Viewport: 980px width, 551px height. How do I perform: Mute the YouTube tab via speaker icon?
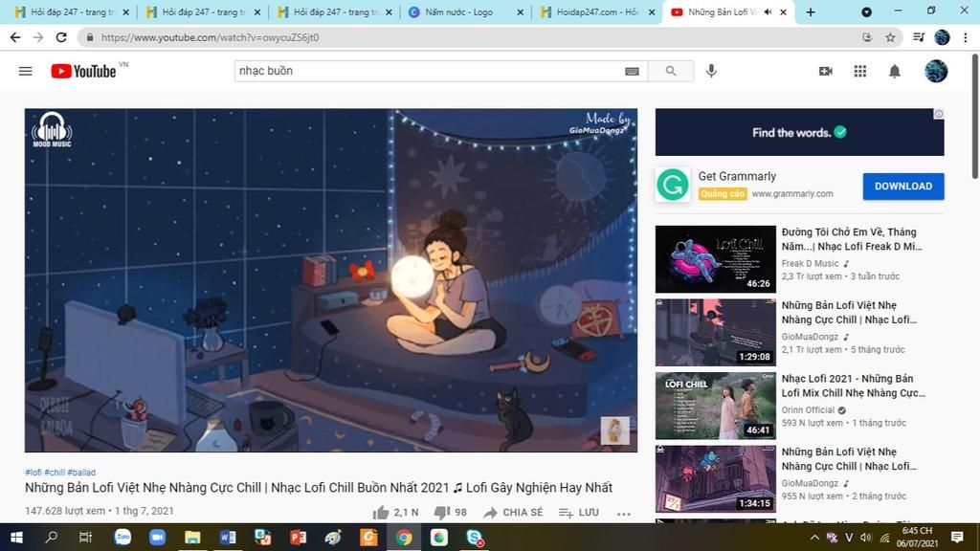point(768,11)
